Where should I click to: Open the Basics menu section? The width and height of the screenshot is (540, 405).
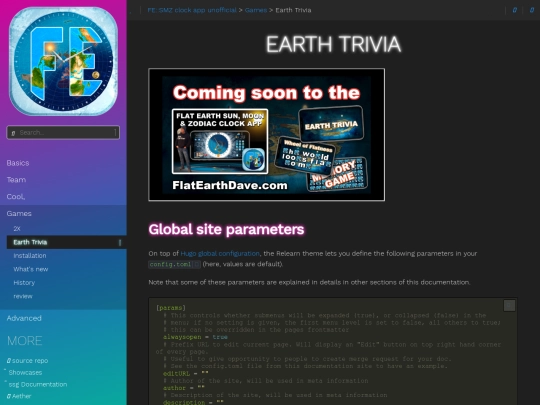click(x=18, y=163)
